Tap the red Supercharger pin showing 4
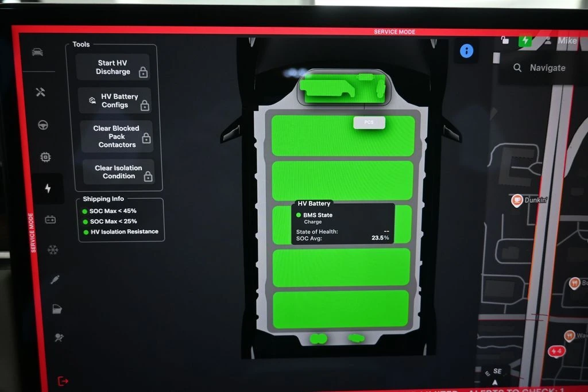This screenshot has height=392, width=588. [x=556, y=351]
